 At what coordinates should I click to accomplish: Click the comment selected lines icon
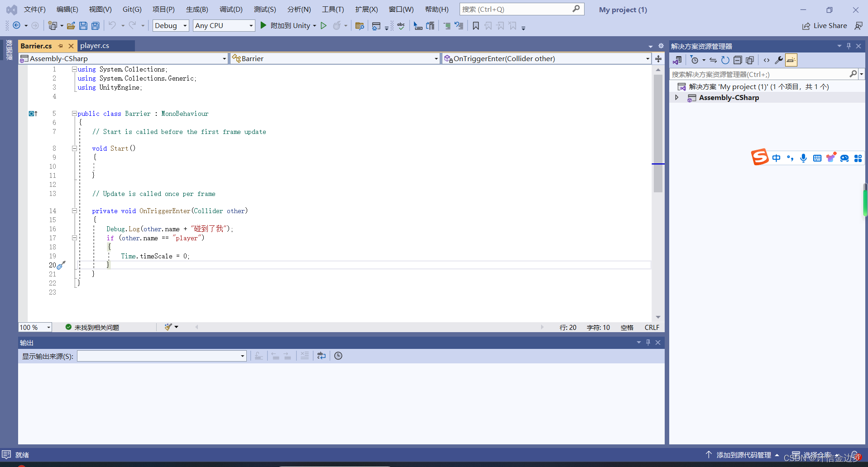(x=447, y=26)
